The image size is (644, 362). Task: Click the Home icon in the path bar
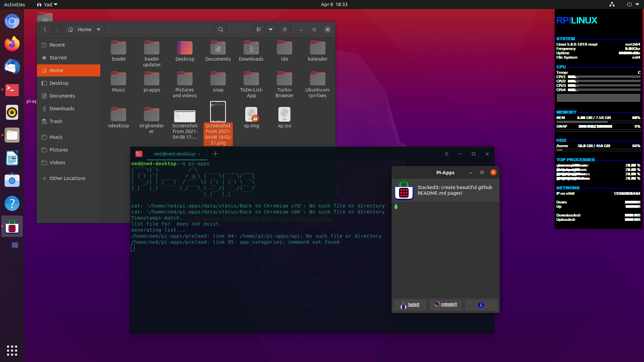point(70,29)
